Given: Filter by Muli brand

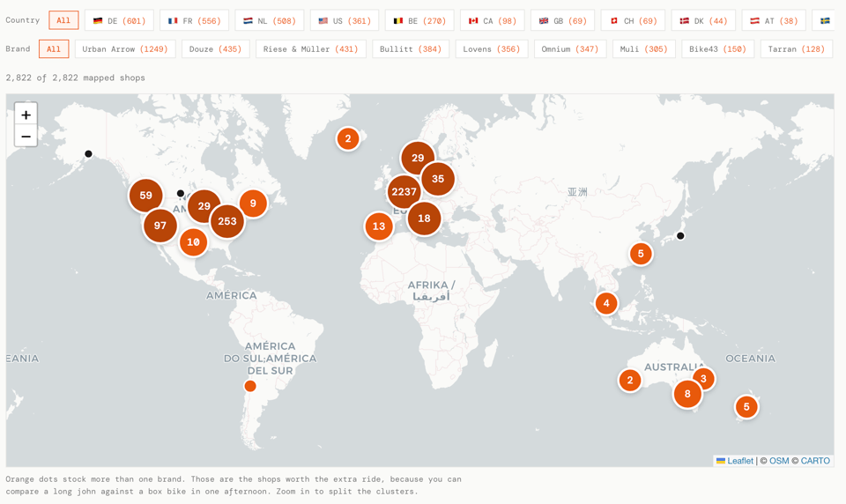Looking at the screenshot, I should click(x=643, y=48).
